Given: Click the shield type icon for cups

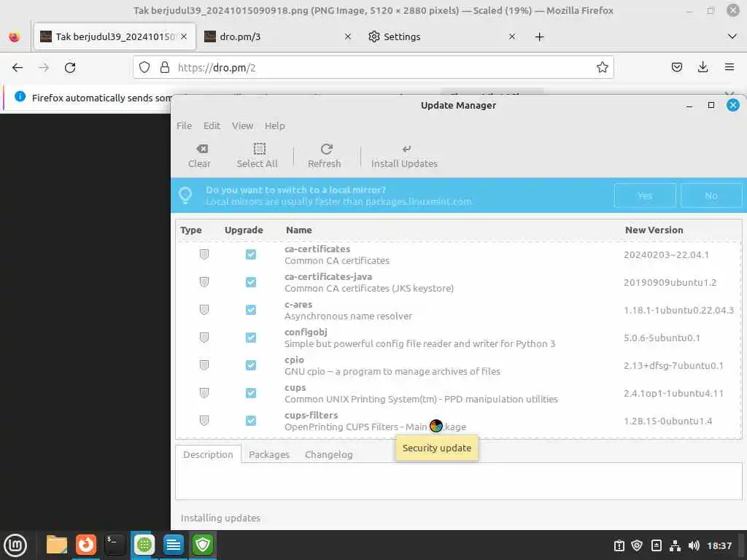Looking at the screenshot, I should point(204,393).
